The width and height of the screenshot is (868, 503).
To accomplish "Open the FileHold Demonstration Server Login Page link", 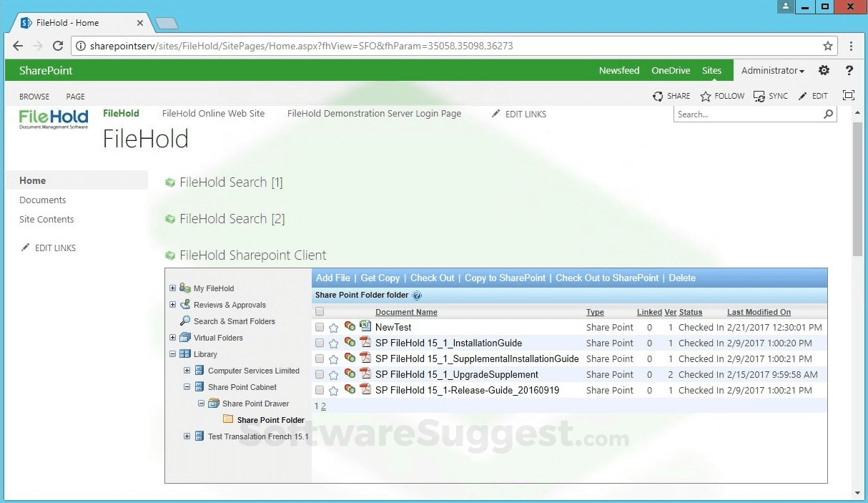I will tap(374, 113).
